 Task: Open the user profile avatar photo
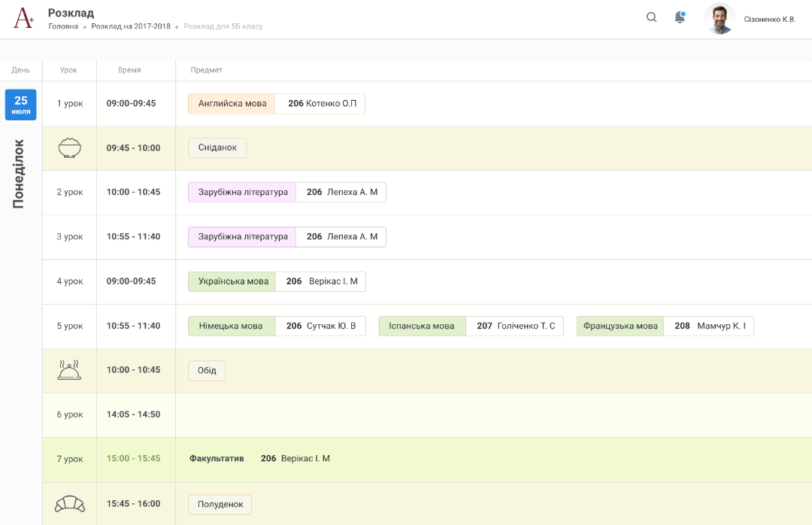[720, 19]
